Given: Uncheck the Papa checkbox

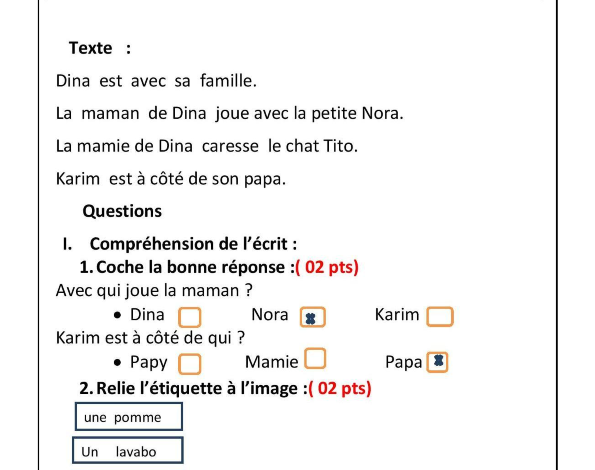Looking at the screenshot, I should 438,362.
